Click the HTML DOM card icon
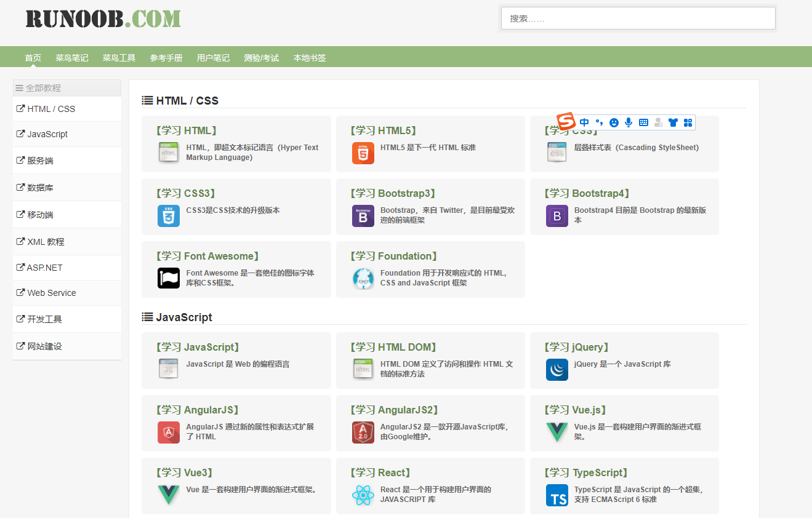 (363, 369)
